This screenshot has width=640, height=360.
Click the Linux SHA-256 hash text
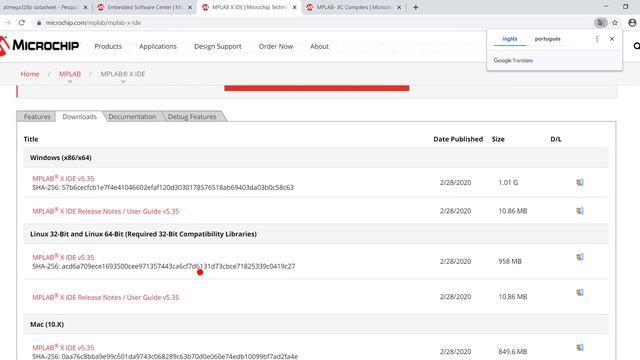[164, 266]
